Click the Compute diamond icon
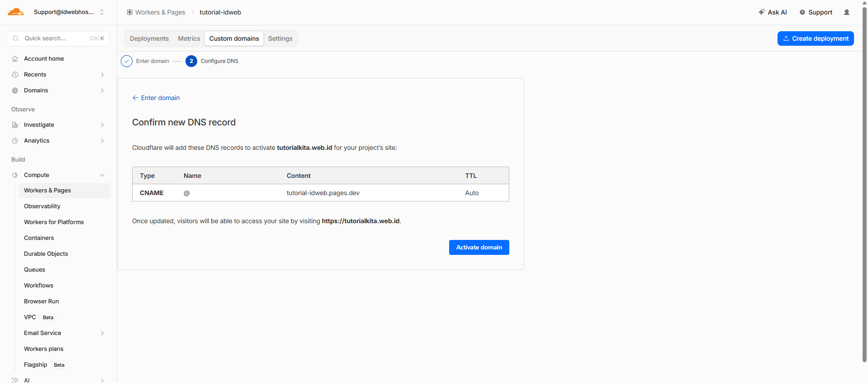 click(x=15, y=175)
